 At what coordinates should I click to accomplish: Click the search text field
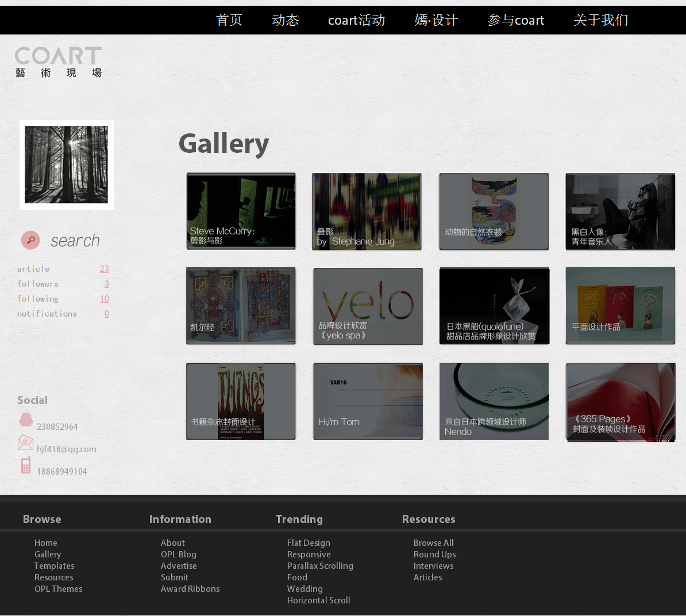[75, 241]
